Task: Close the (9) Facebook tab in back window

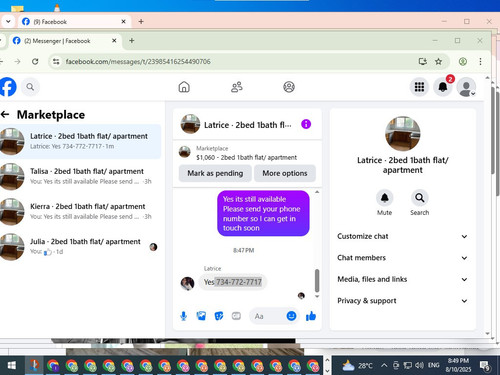Action: click(x=123, y=22)
